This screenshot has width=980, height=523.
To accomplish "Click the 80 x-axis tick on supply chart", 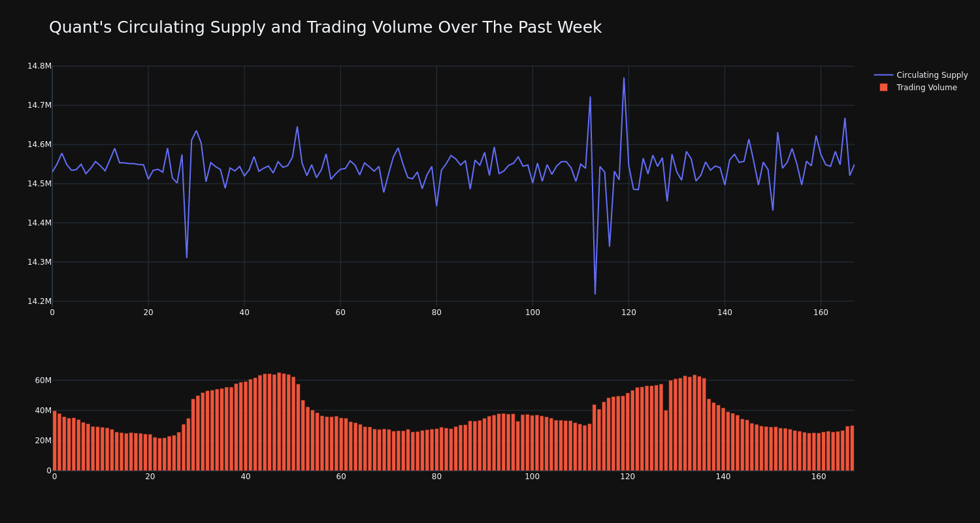I will point(436,312).
